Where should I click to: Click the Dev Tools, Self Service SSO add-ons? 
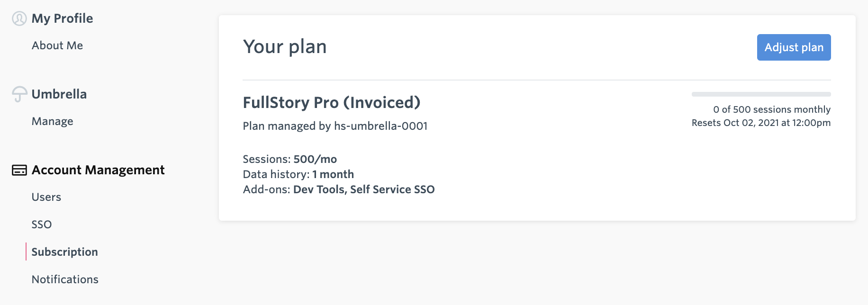364,189
